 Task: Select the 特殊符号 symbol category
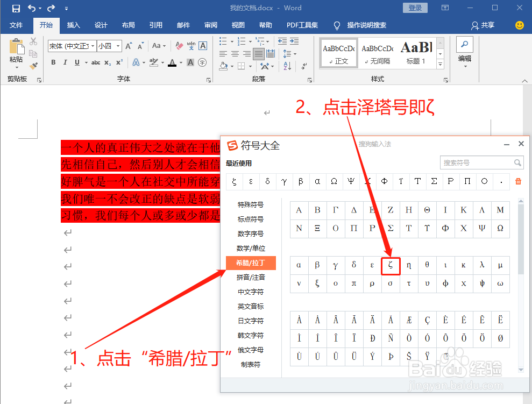[x=251, y=204]
